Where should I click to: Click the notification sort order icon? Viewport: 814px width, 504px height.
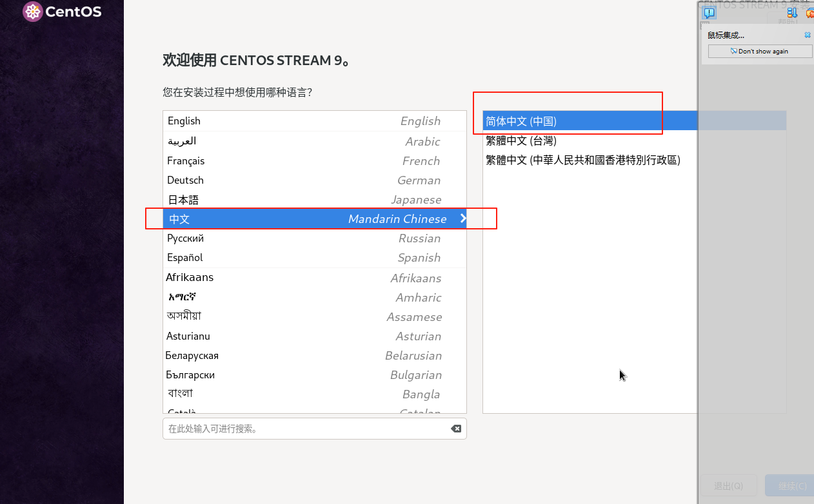tap(793, 12)
